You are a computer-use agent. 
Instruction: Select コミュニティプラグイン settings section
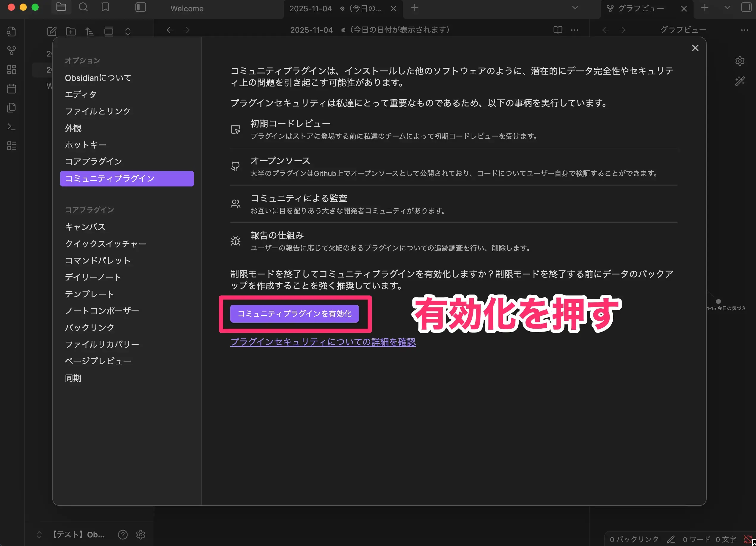127,179
